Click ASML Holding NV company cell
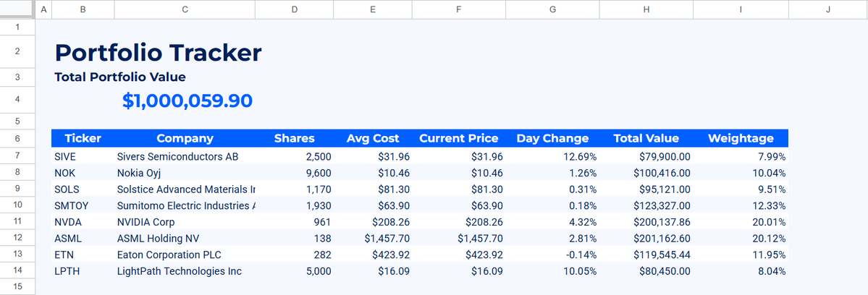 185,239
